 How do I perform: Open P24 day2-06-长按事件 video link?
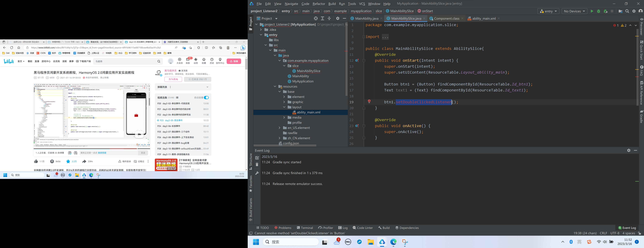coord(183,126)
